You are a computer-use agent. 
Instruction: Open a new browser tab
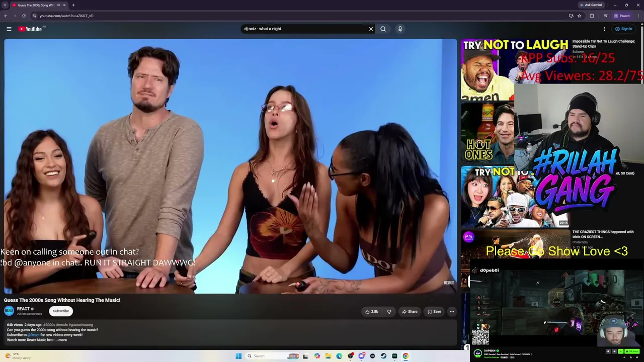click(x=73, y=5)
